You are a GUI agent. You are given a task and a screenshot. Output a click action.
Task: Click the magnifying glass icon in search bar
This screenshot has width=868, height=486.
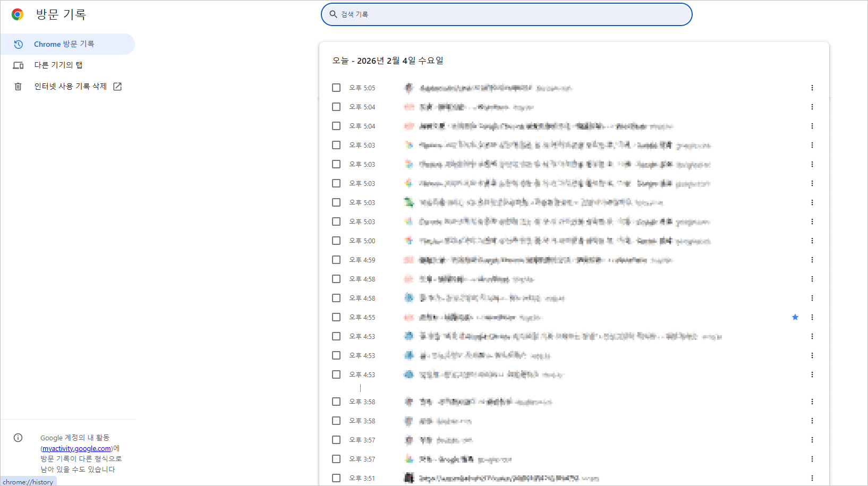pyautogui.click(x=333, y=14)
